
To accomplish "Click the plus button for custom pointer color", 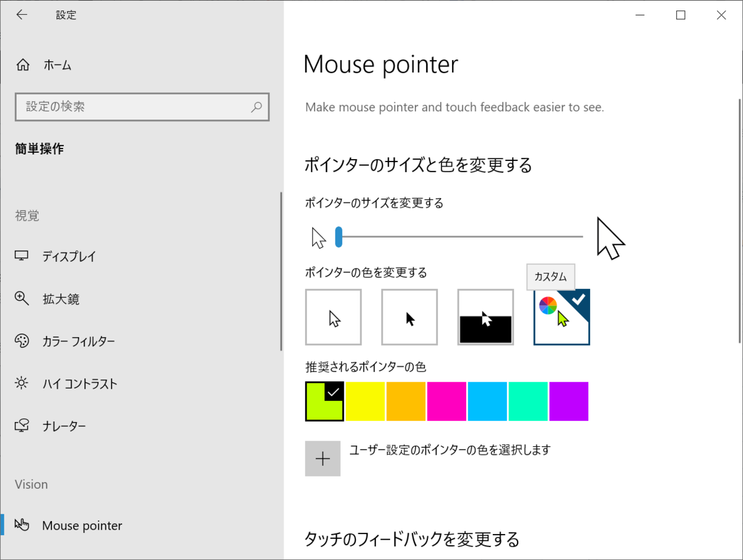I will coord(323,459).
